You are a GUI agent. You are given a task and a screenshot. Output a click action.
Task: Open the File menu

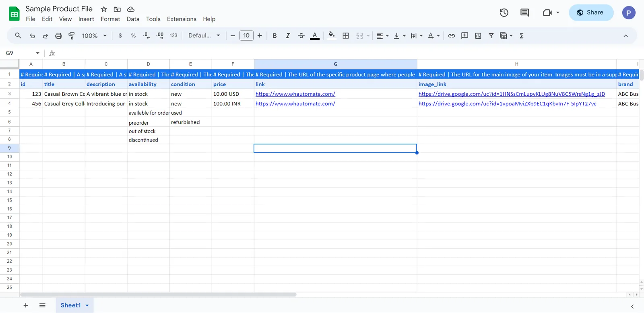pos(31,19)
